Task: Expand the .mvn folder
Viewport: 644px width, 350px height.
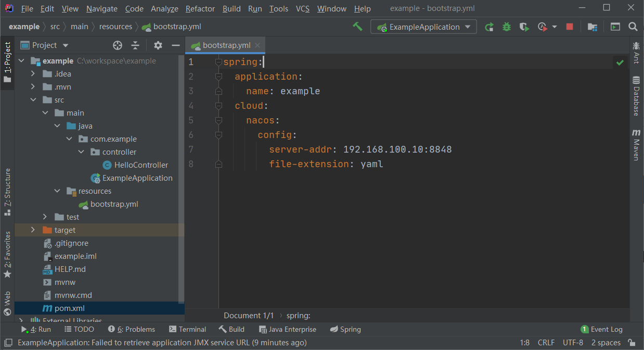Action: pos(33,87)
